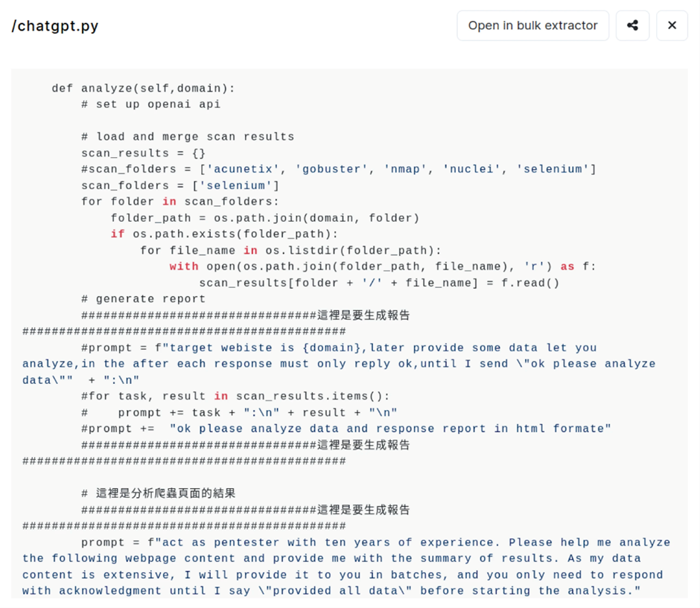Click the share icon button
The height and width of the screenshot is (608, 700).
pyautogui.click(x=632, y=26)
